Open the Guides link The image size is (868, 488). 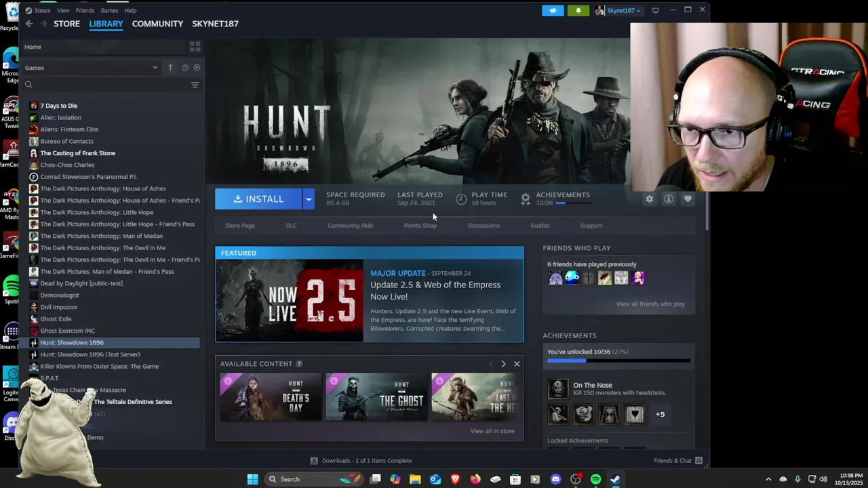540,226
